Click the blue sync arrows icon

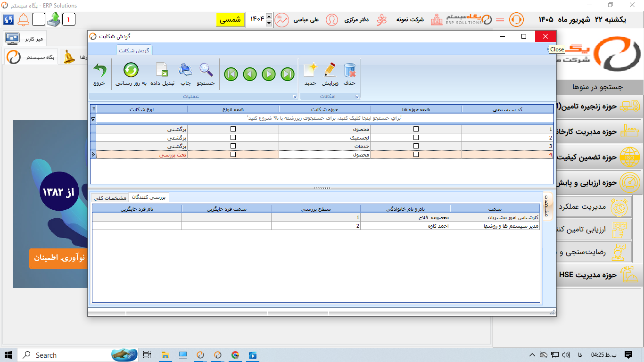[x=8, y=20]
